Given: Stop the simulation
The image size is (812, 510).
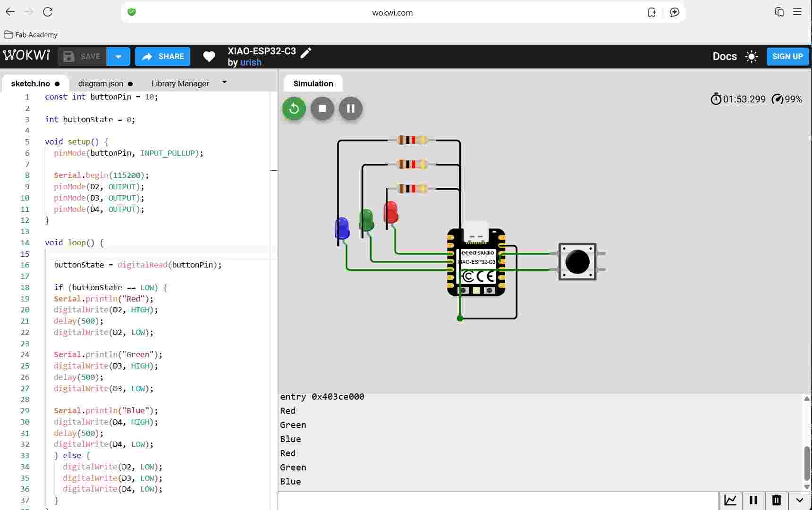Looking at the screenshot, I should pyautogui.click(x=322, y=109).
